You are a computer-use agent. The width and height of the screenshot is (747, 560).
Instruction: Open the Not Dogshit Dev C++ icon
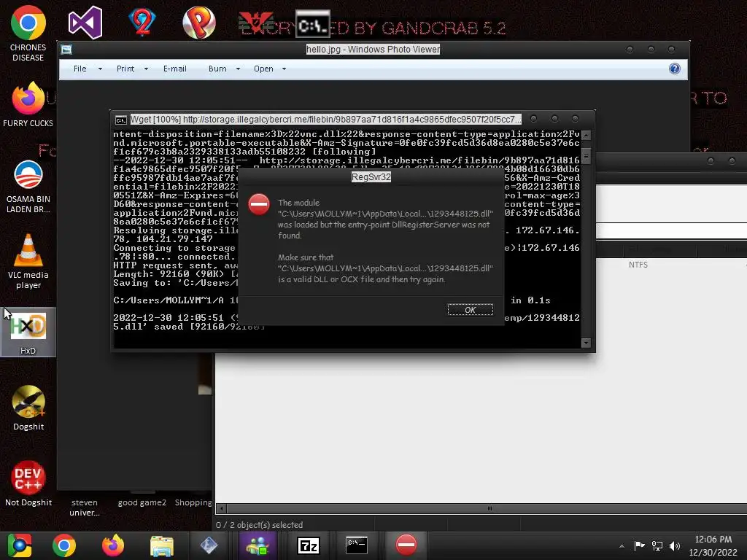(28, 483)
